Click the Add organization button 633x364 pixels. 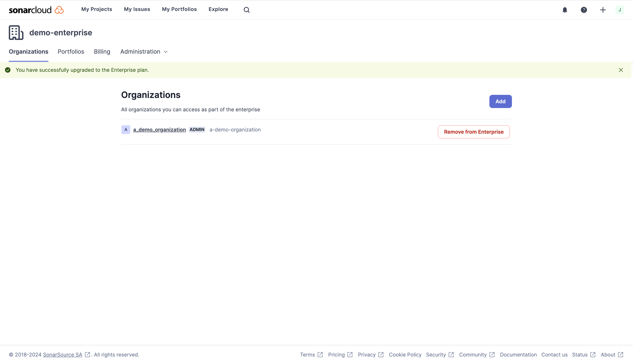pyautogui.click(x=500, y=101)
